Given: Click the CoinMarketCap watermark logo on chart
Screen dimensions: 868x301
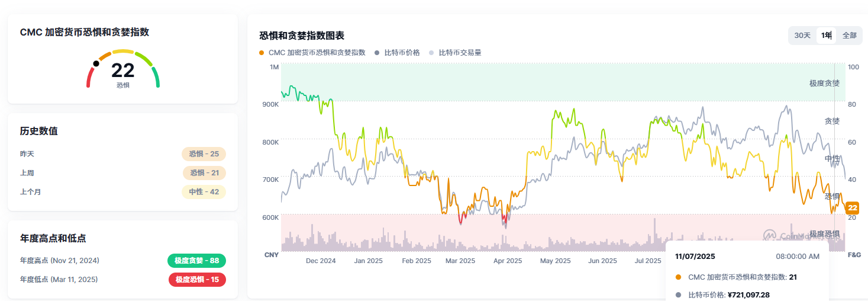Looking at the screenshot, I should (x=770, y=236).
